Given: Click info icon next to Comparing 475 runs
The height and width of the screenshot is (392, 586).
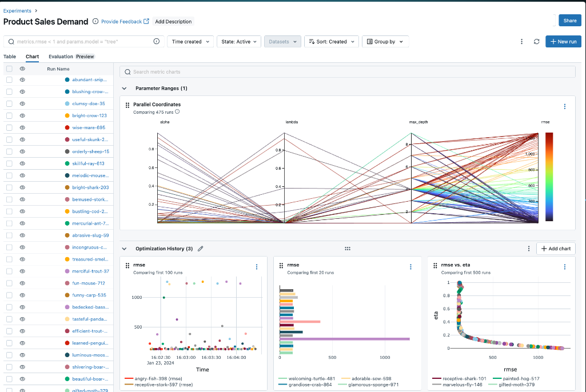Looking at the screenshot, I should tap(178, 112).
